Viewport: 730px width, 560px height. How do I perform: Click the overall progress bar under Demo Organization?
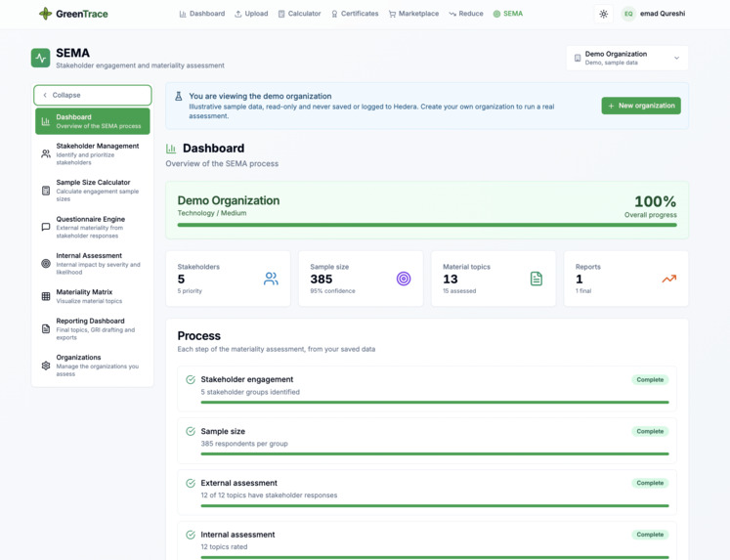(427, 225)
